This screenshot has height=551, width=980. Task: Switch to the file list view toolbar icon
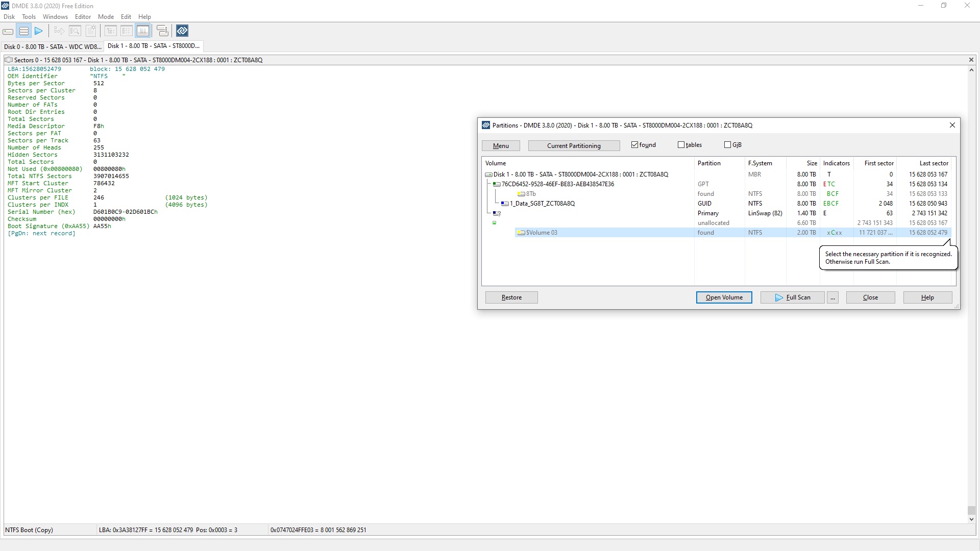coord(127,31)
